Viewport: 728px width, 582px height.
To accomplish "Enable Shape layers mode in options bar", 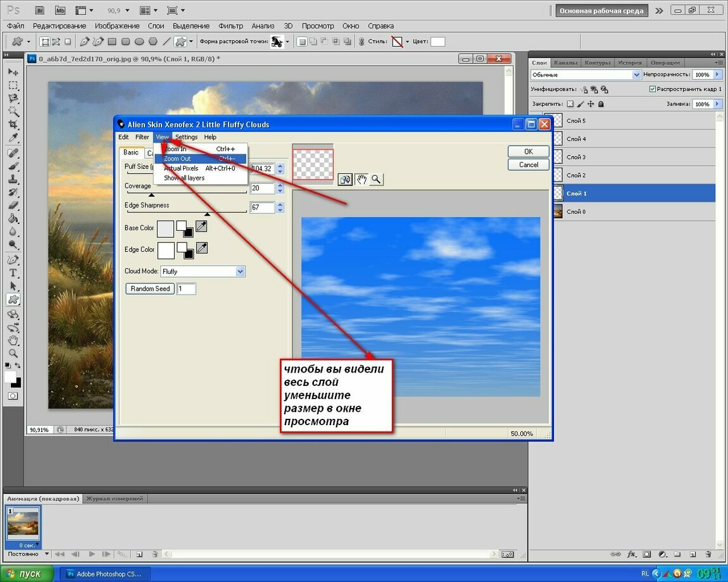I will [45, 42].
